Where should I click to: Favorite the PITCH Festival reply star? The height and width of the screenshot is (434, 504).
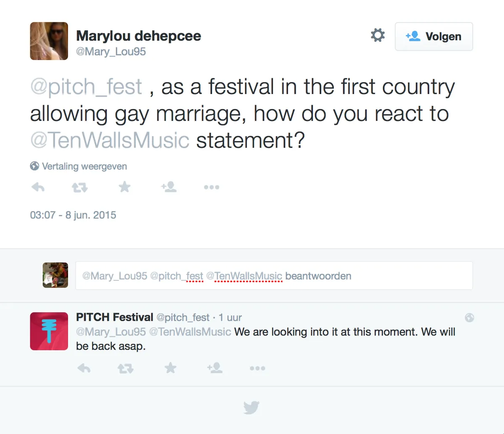coord(171,368)
